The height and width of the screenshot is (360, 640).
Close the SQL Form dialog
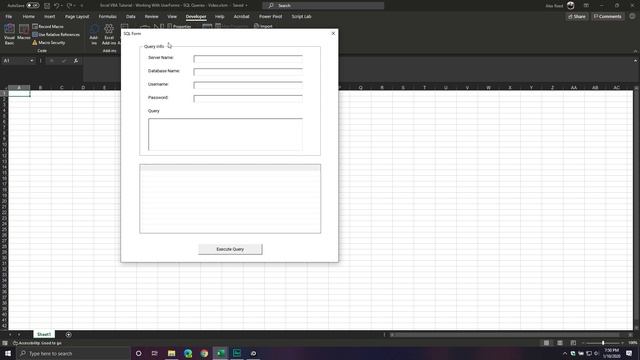point(333,33)
